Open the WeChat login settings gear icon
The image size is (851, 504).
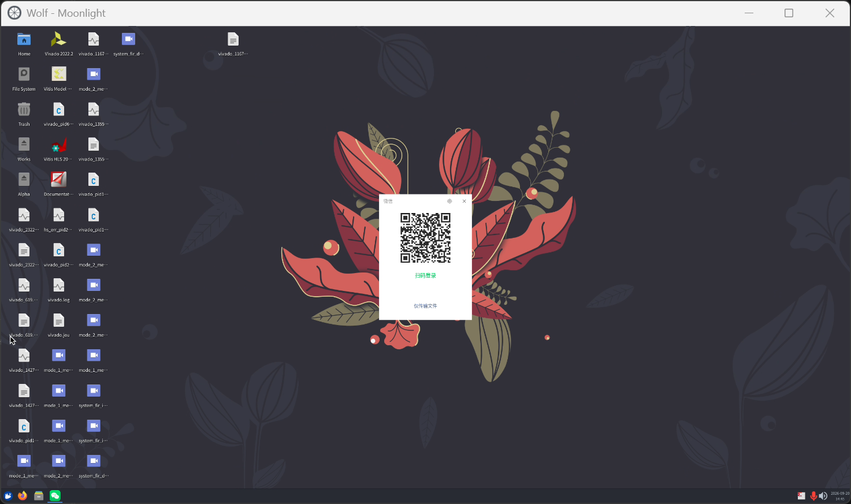point(449,201)
